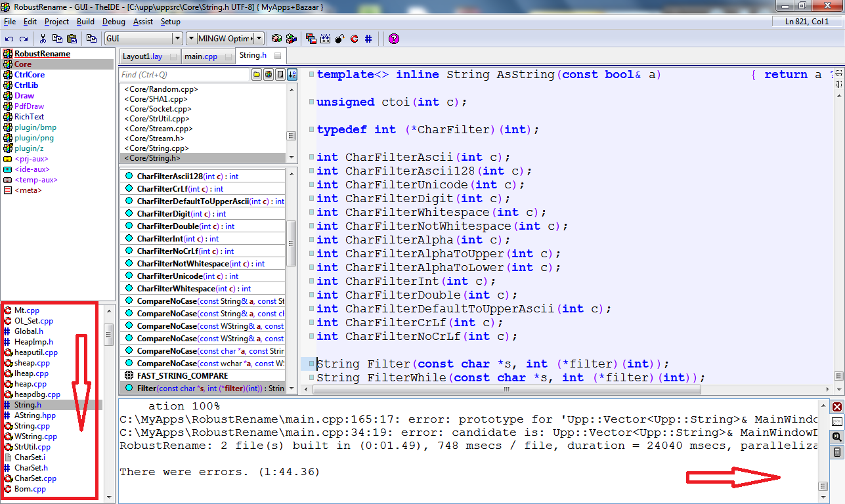This screenshot has height=504, width=845.
Task: Expand the MINGW Optimal build method dropdown
Action: (x=259, y=39)
